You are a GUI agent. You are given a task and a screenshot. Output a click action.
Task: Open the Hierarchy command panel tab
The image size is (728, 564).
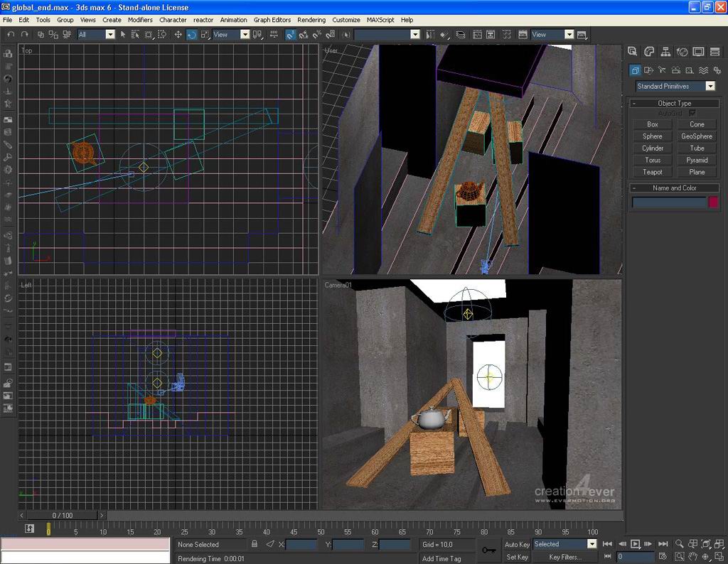click(x=665, y=52)
